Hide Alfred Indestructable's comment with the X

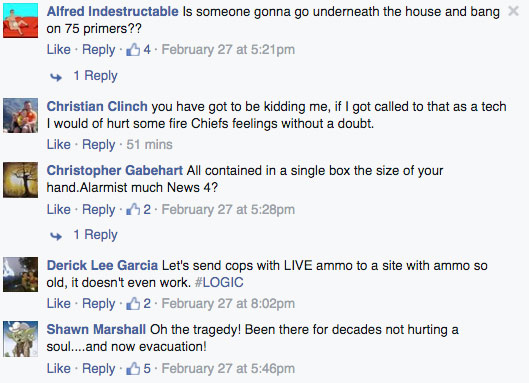(x=513, y=11)
